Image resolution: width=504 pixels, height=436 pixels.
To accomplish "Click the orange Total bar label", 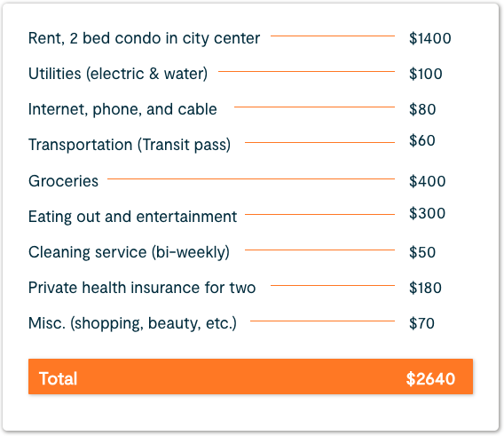I will (59, 378).
